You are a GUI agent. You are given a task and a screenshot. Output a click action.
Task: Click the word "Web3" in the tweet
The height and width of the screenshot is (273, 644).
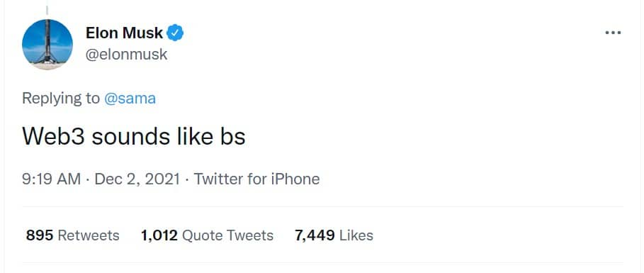(x=53, y=136)
